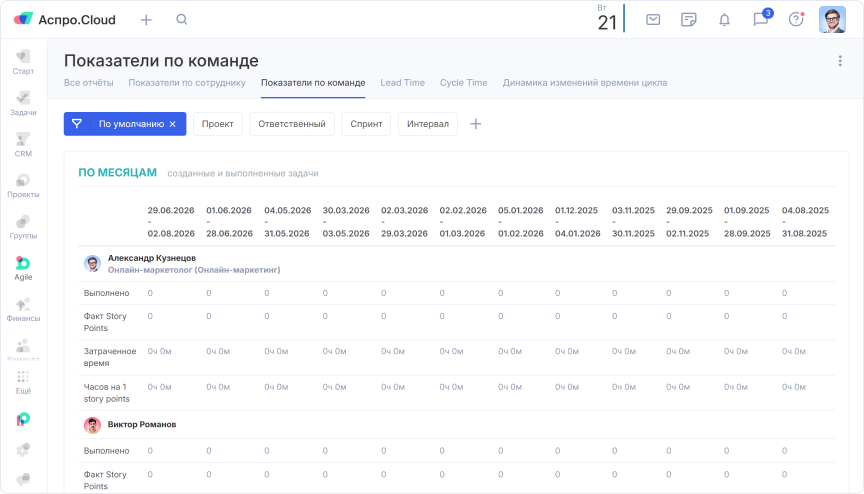Click Затраченное время row label for Кузнецов
The image size is (864, 494).
click(x=110, y=357)
